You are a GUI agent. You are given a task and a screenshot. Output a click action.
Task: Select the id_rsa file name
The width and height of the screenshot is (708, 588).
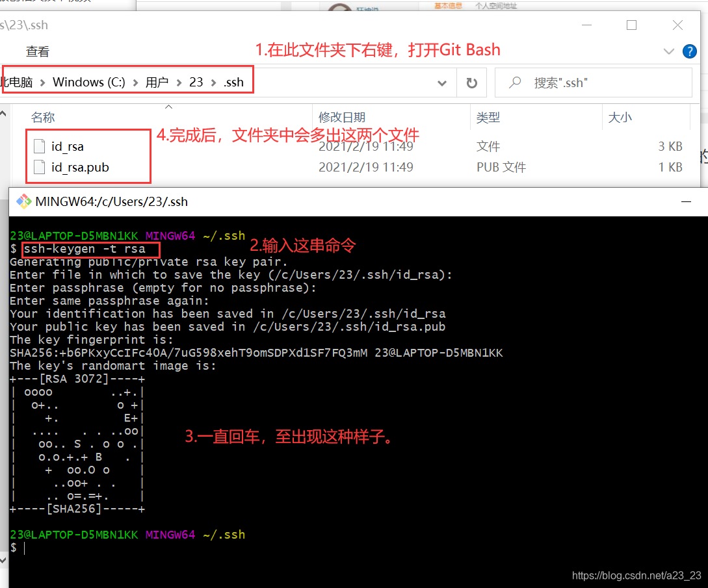click(67, 146)
